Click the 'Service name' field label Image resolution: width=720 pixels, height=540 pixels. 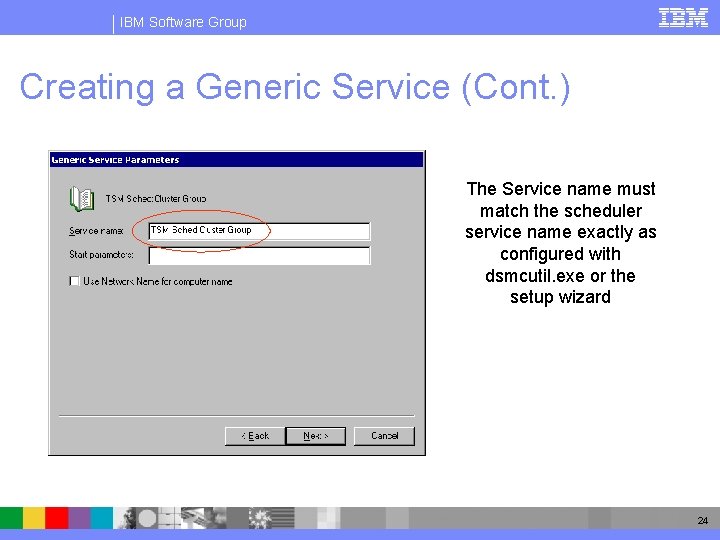tap(96, 231)
